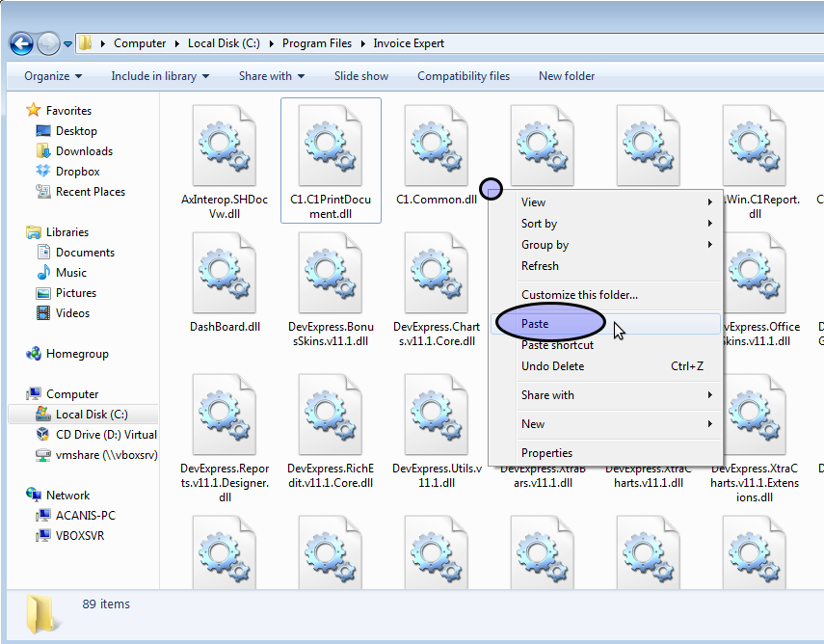Open the VBOXSVR network computer
The width and height of the screenshot is (824, 644).
pyautogui.click(x=80, y=536)
